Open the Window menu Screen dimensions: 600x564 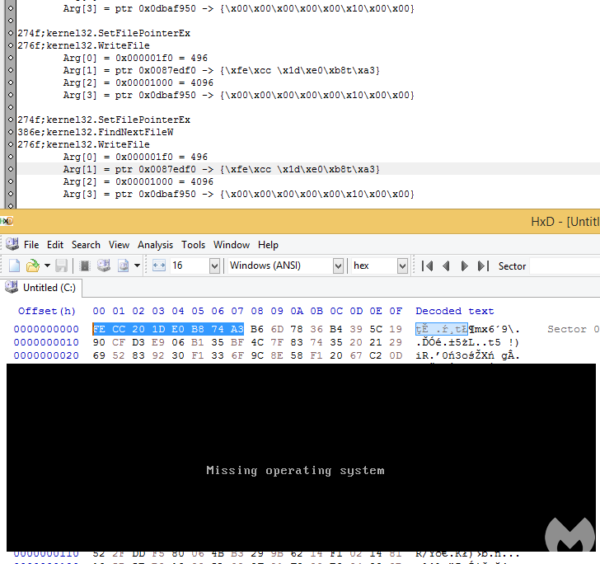[232, 245]
